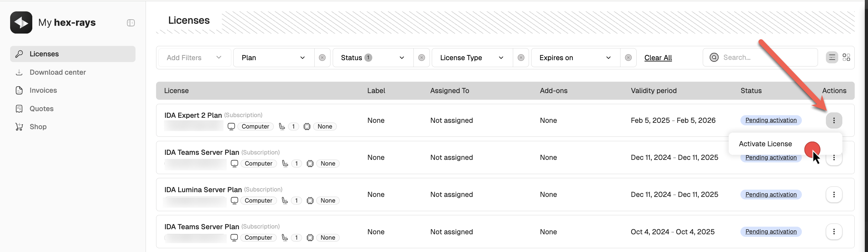Click Pending activation for IDA Expert 2 Plan
Image resolution: width=868 pixels, height=252 pixels.
771,120
